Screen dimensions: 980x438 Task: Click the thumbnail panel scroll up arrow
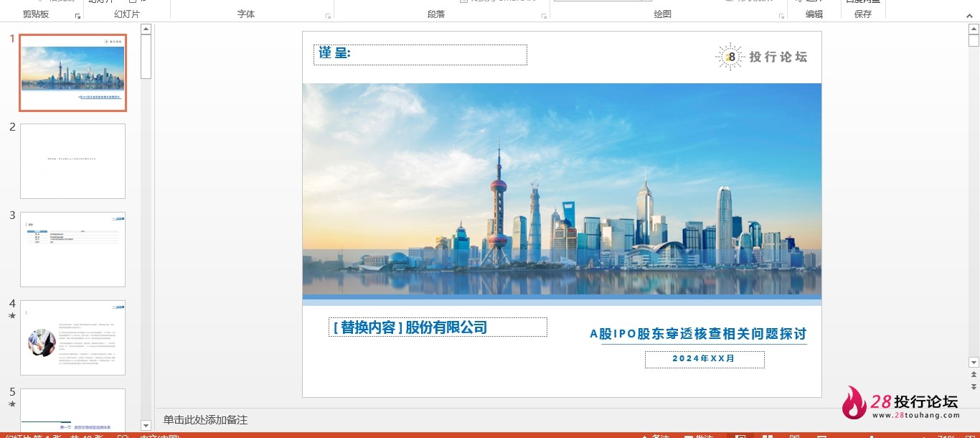[x=146, y=29]
